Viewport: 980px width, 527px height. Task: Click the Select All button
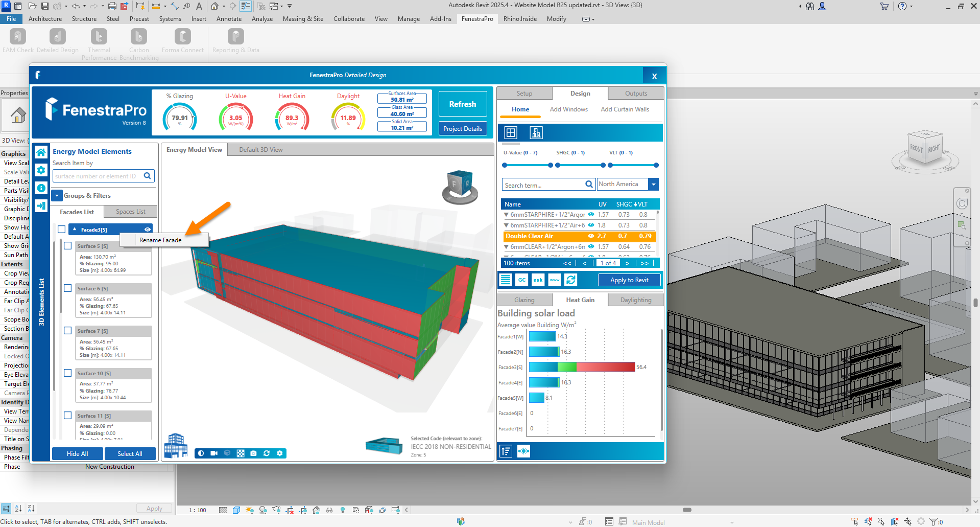pyautogui.click(x=130, y=454)
